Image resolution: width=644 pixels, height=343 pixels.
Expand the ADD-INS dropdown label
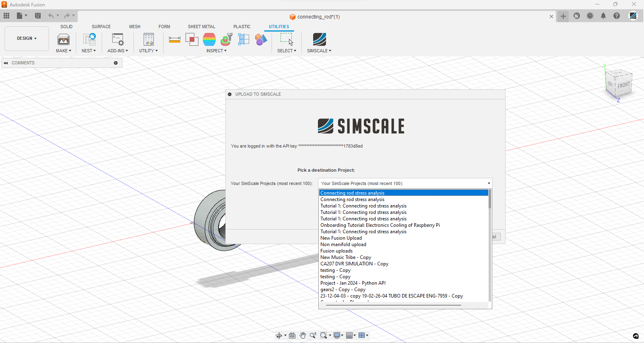click(x=118, y=51)
